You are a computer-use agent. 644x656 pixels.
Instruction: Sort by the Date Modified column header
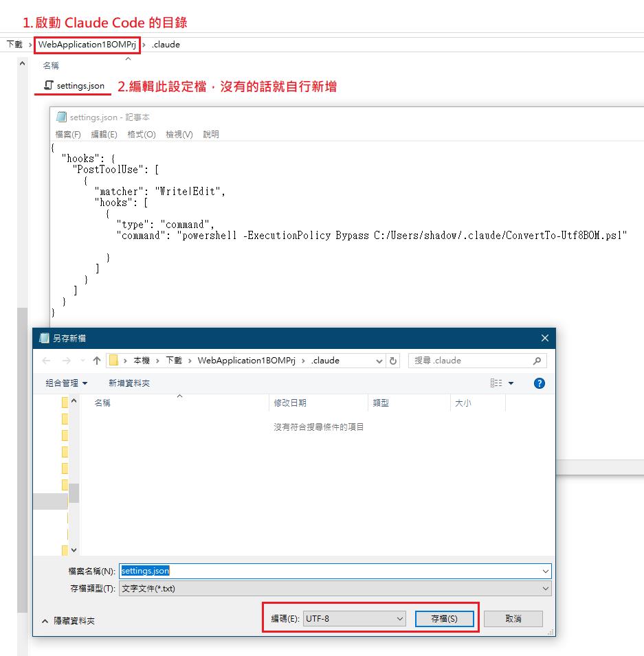[290, 403]
